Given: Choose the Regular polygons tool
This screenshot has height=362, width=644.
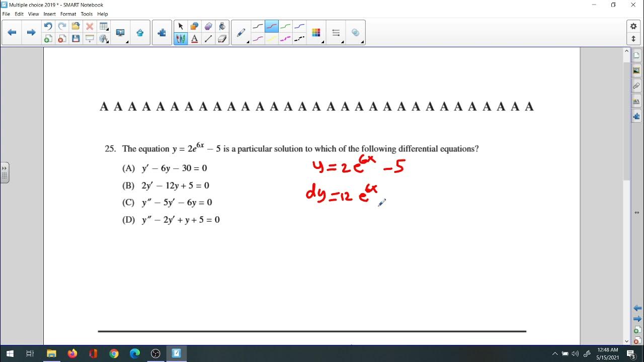Looking at the screenshot, I should point(208,26).
